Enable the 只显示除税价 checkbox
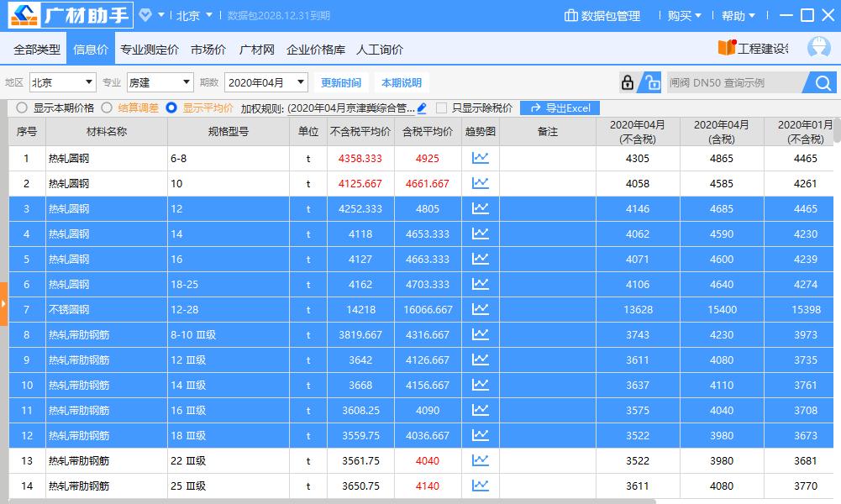This screenshot has height=504, width=841. pyautogui.click(x=440, y=108)
